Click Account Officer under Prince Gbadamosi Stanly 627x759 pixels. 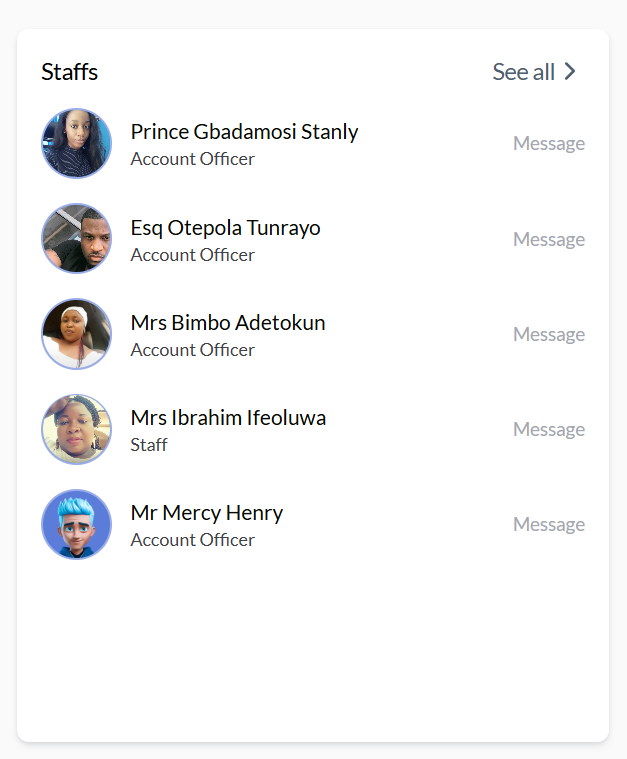(192, 159)
